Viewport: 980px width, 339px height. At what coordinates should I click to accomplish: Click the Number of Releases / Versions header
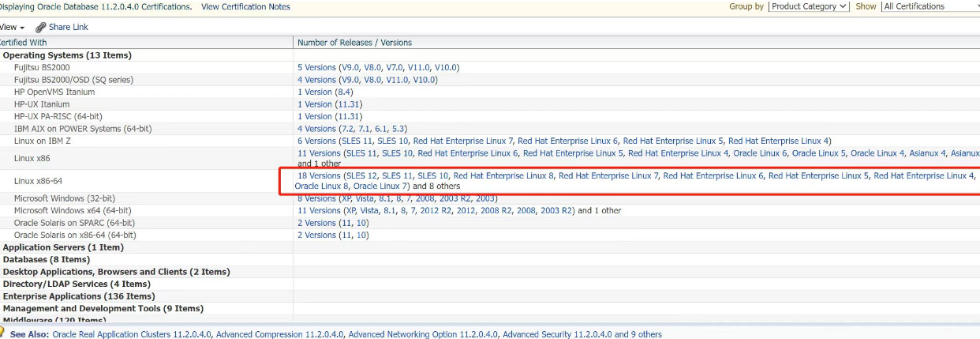tap(354, 43)
